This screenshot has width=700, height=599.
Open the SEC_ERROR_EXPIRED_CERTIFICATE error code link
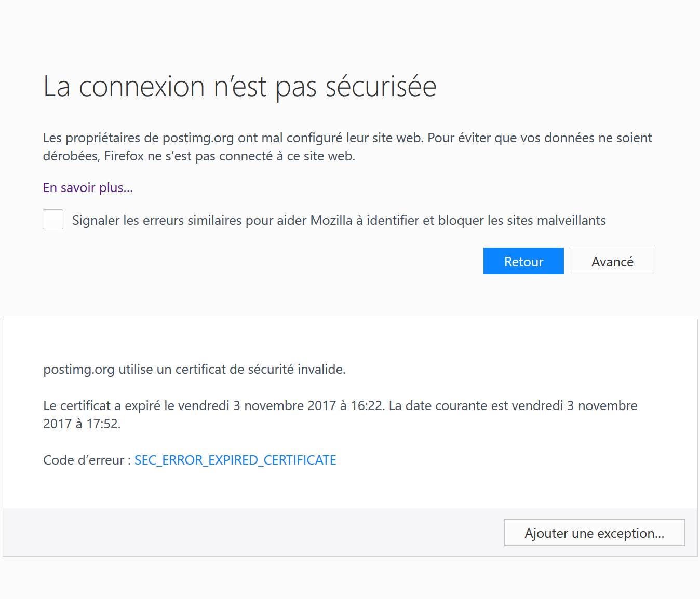point(235,460)
